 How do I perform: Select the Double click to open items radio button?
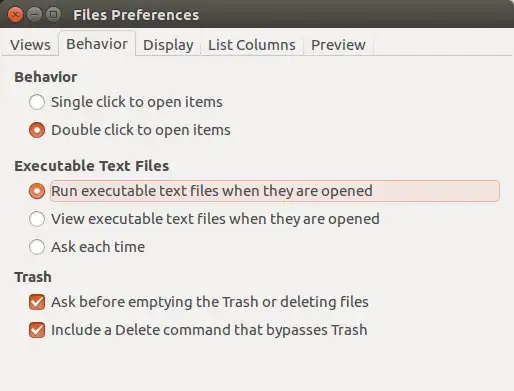37,130
